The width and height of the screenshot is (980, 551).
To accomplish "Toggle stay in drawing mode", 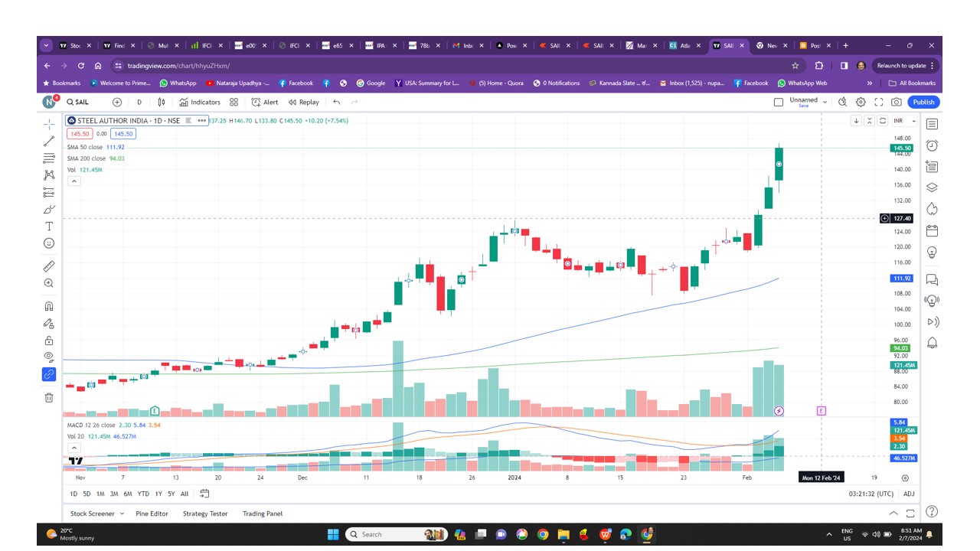I will [49, 324].
